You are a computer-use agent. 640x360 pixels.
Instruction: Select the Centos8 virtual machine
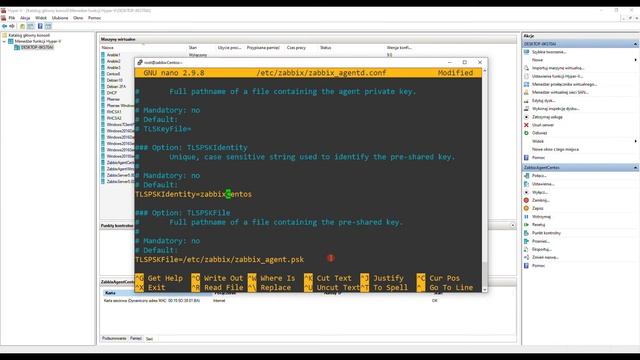tap(113, 74)
